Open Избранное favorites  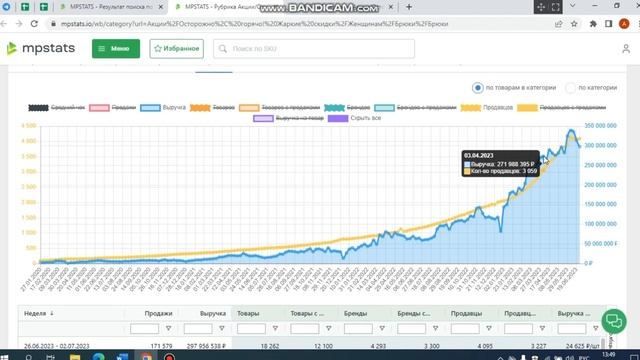[176, 49]
